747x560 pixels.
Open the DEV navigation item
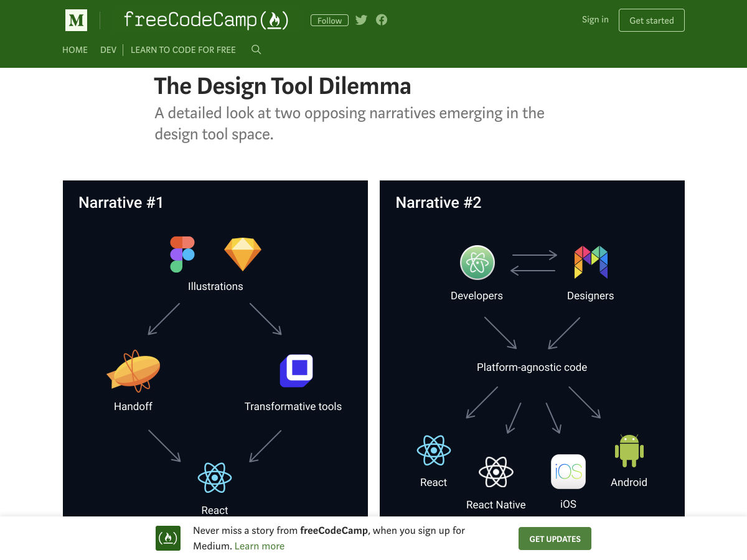point(108,50)
